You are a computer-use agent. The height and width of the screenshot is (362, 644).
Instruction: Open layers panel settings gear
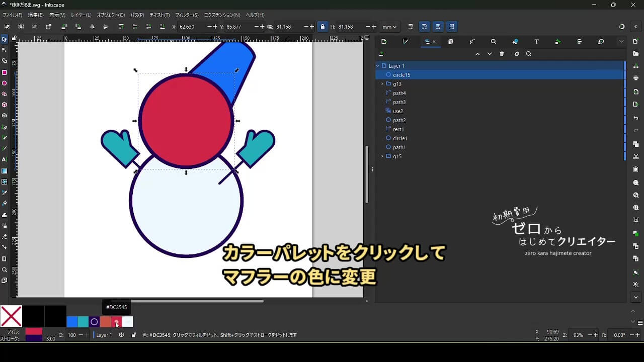(516, 54)
